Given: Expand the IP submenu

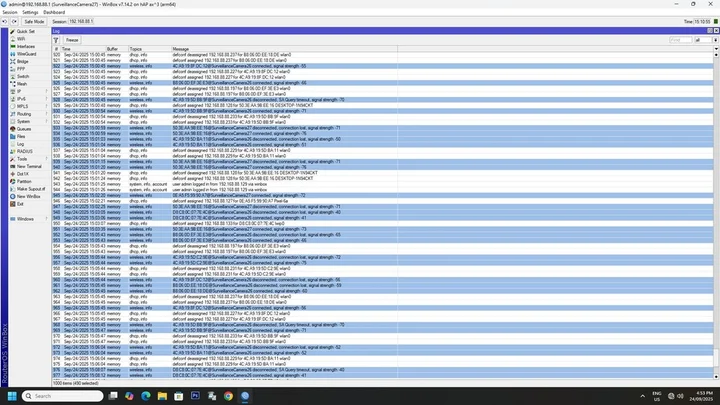Looking at the screenshot, I should coord(46,91).
